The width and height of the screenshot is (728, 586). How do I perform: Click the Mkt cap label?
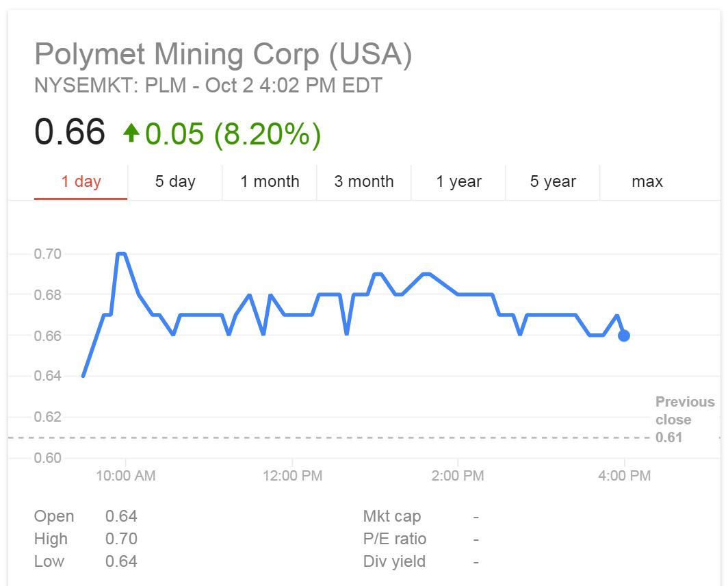coord(392,516)
